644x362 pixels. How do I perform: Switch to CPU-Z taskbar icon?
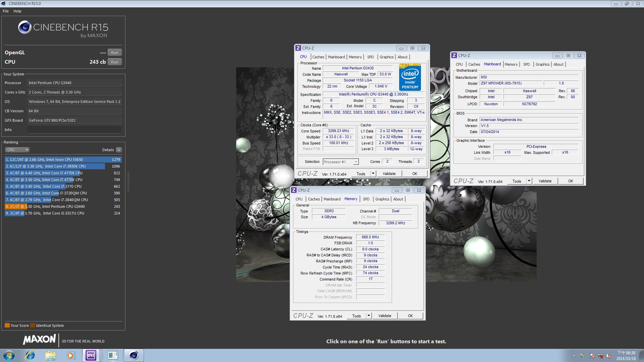click(91, 355)
